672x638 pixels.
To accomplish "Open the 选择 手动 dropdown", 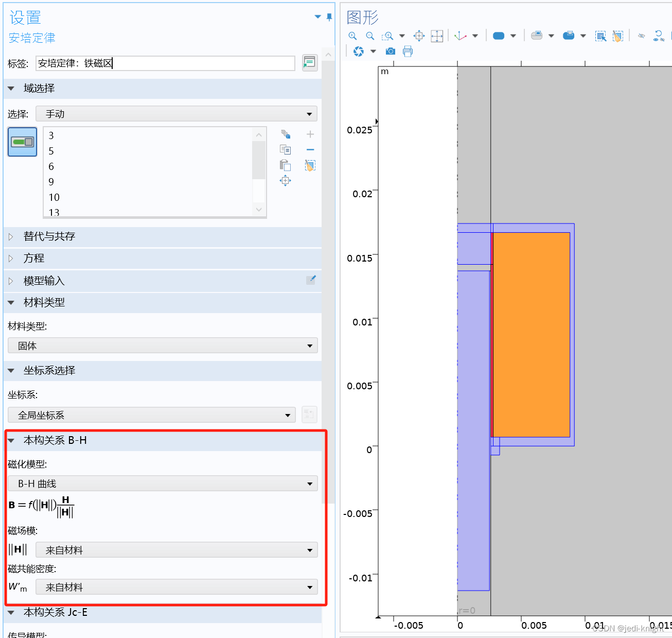I will click(176, 114).
